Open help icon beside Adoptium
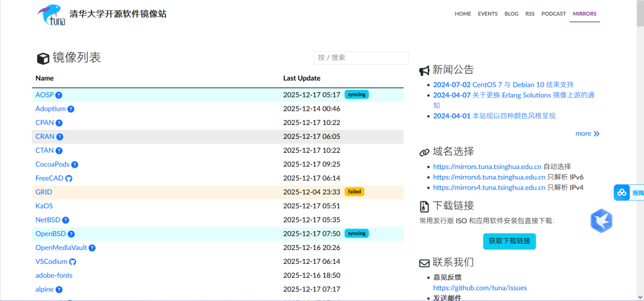 click(71, 109)
